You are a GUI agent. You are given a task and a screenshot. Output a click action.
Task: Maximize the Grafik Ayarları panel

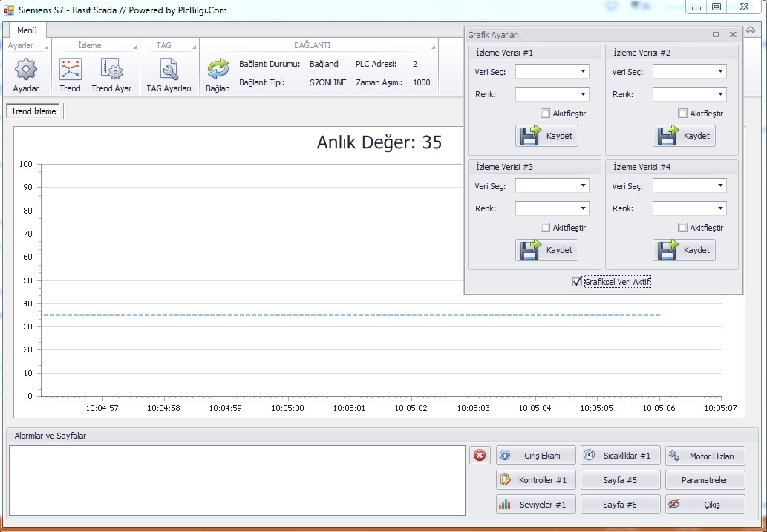pos(716,35)
